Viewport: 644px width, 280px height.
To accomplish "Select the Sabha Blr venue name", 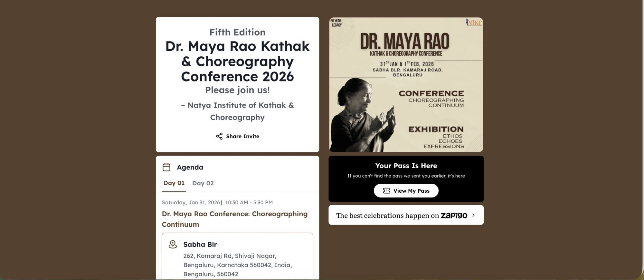I will (x=200, y=245).
